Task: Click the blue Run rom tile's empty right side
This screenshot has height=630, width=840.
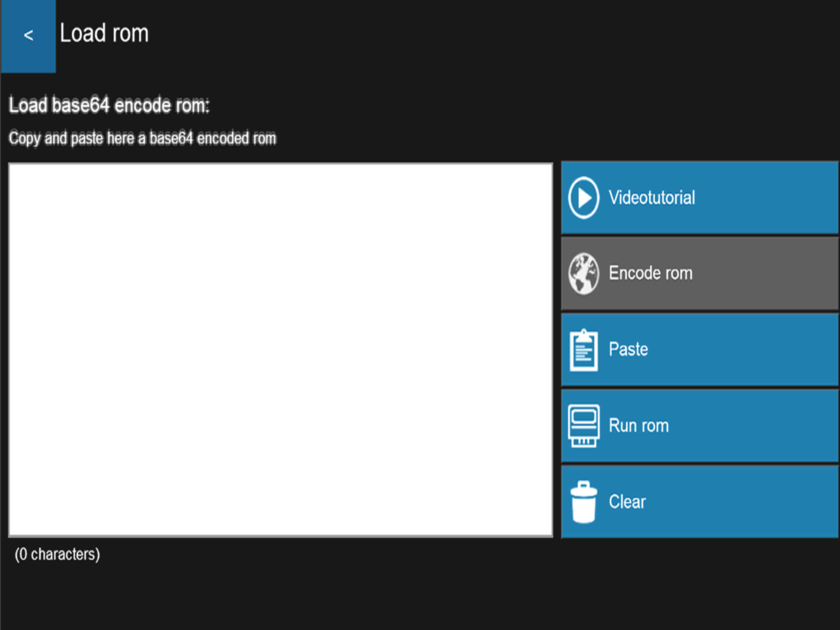Action: (x=767, y=425)
